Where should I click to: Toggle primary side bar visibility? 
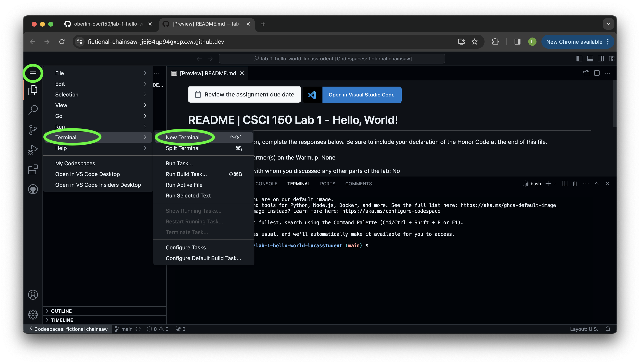coord(579,59)
